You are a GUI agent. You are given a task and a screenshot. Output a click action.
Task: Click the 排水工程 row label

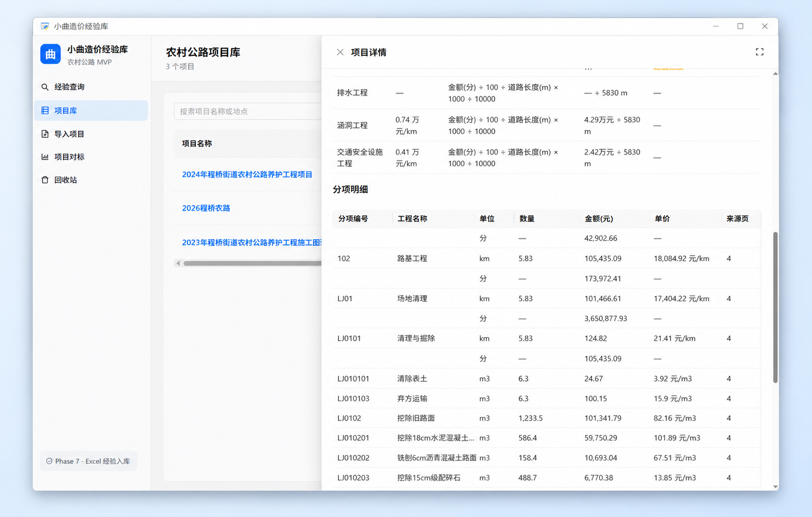(x=352, y=93)
